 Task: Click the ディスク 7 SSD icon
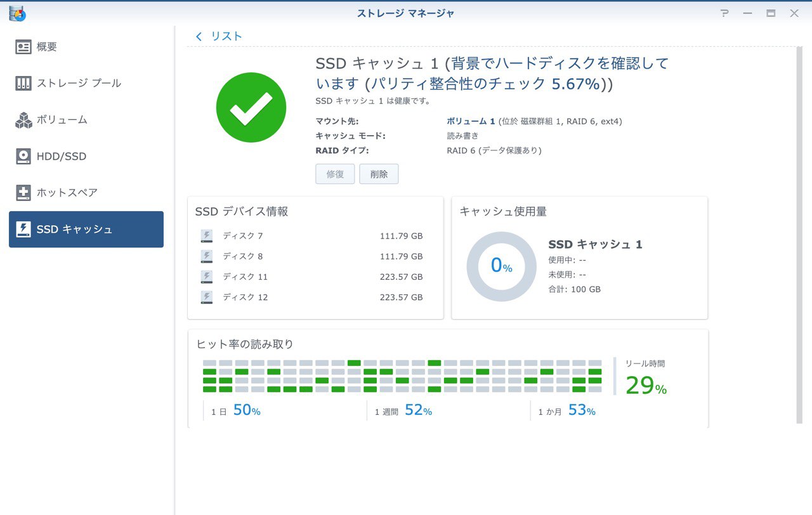click(x=207, y=236)
